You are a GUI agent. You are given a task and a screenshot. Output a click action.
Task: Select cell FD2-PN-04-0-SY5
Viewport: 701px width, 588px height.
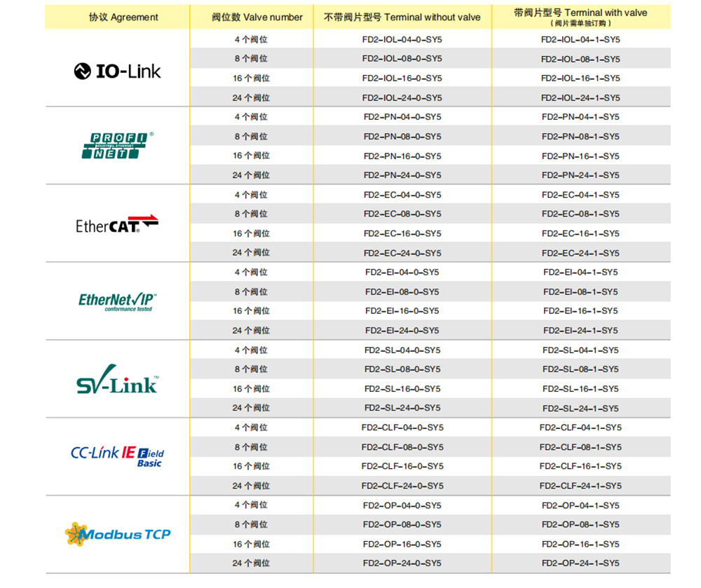pos(402,117)
